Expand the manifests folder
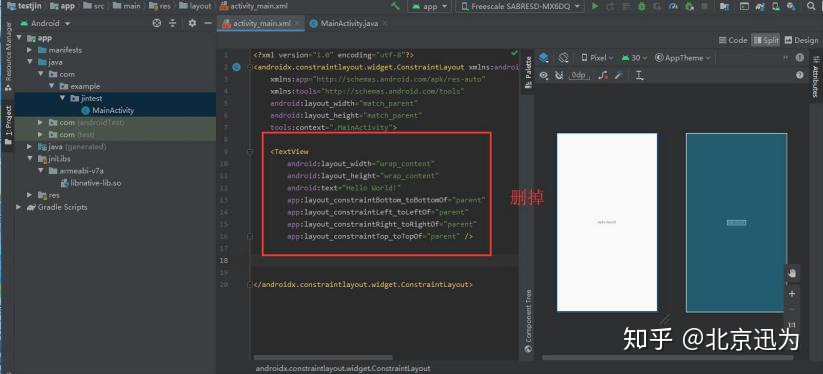This screenshot has height=374, width=823. coord(30,50)
